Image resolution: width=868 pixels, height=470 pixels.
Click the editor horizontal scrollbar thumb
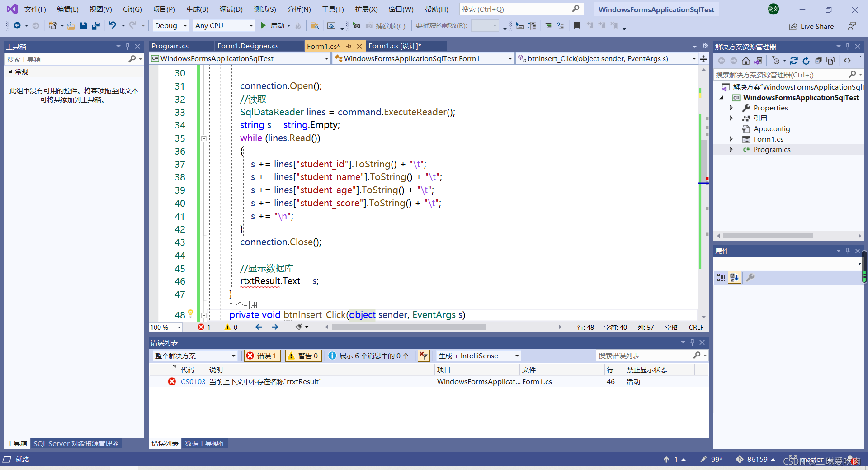(x=409, y=327)
